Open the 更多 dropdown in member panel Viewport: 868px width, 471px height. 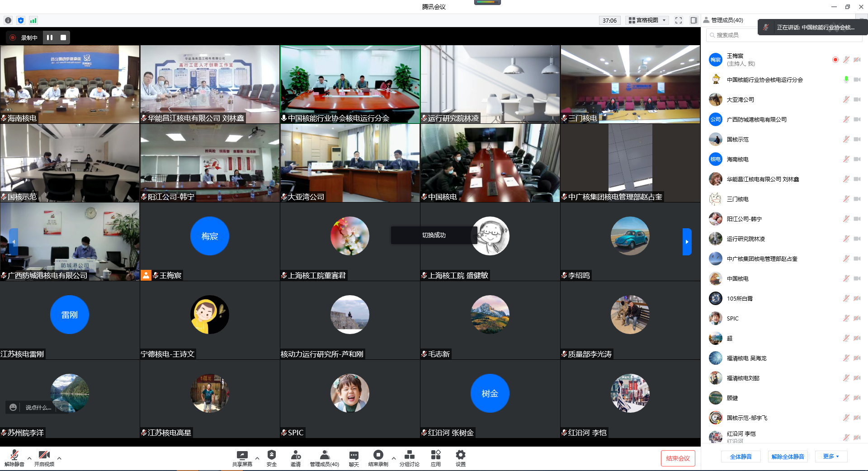(x=831, y=457)
